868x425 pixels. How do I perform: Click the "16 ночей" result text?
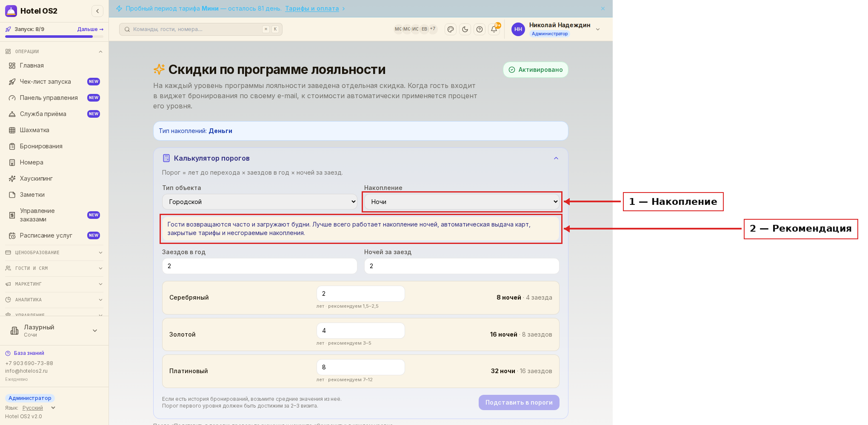[x=504, y=334]
